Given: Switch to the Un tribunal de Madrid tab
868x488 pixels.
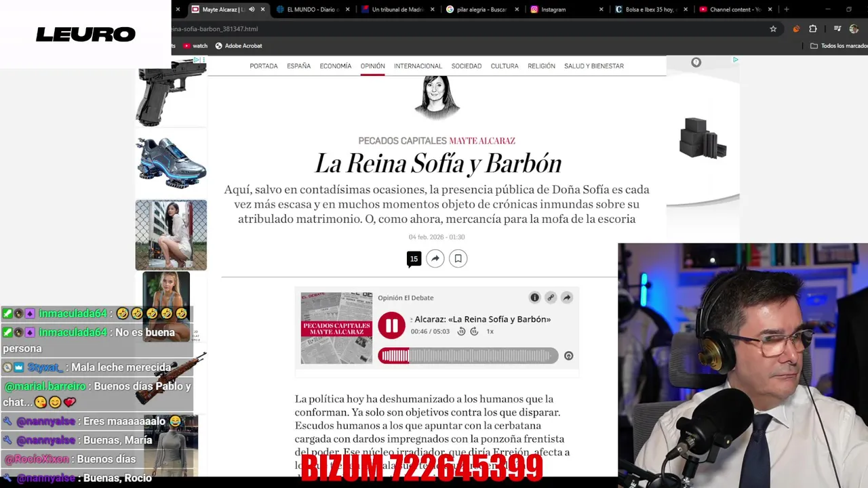Looking at the screenshot, I should click(397, 9).
